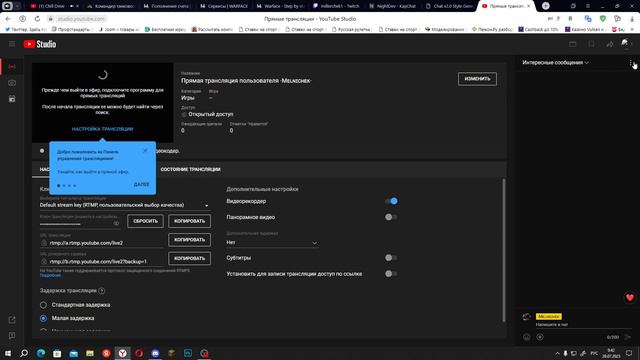The height and width of the screenshot is (360, 640).
Task: Copy the rtmp live2 stream URL
Action: (x=189, y=240)
